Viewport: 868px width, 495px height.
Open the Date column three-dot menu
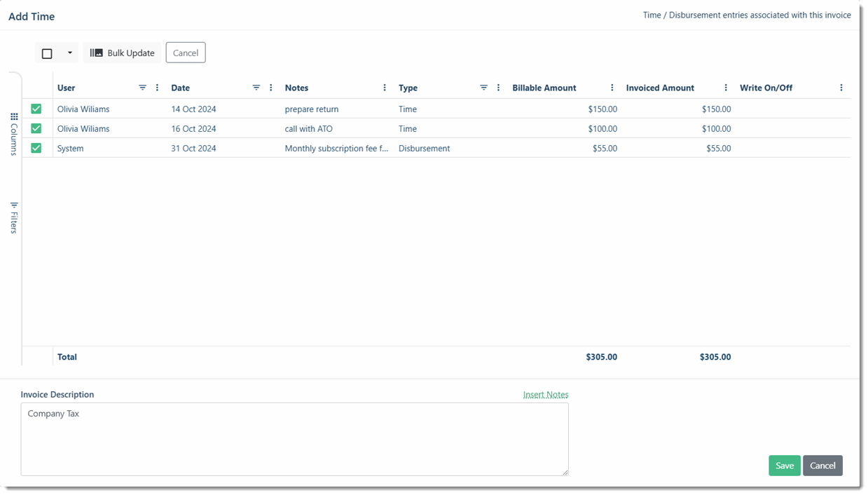pos(271,88)
